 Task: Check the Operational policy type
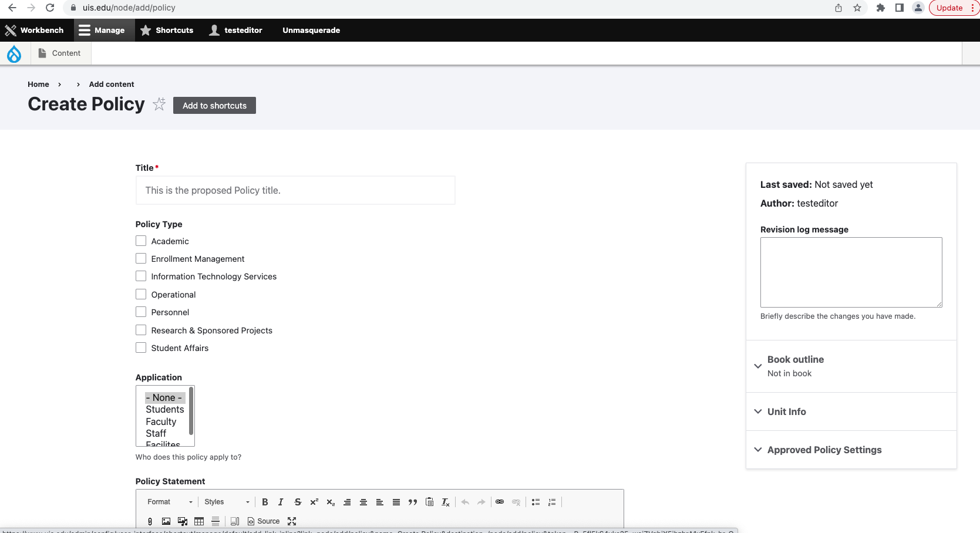[141, 294]
